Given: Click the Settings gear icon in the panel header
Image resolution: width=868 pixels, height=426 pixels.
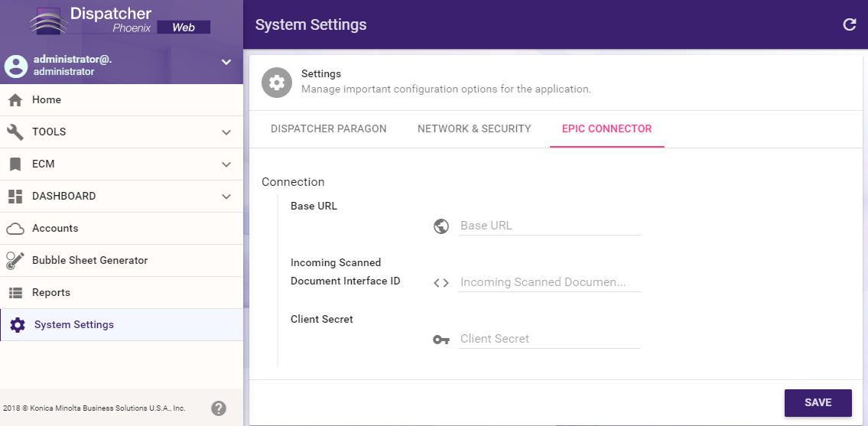Looking at the screenshot, I should click(x=277, y=83).
